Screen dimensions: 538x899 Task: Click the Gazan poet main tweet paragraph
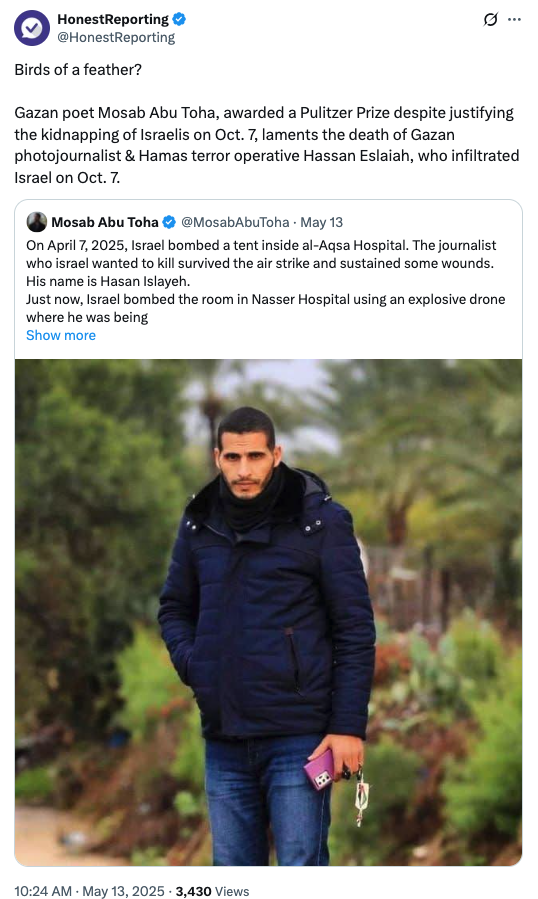pos(267,145)
